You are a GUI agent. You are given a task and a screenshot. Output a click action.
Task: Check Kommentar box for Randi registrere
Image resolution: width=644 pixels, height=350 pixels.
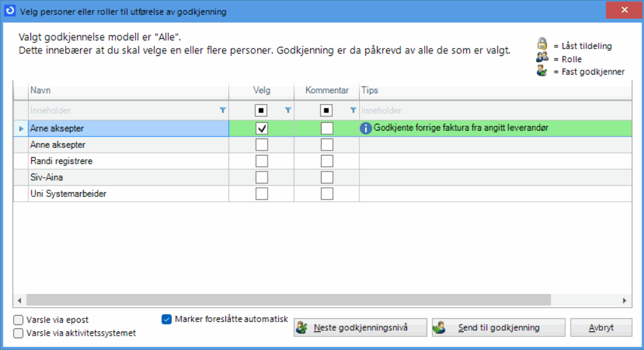(x=327, y=161)
